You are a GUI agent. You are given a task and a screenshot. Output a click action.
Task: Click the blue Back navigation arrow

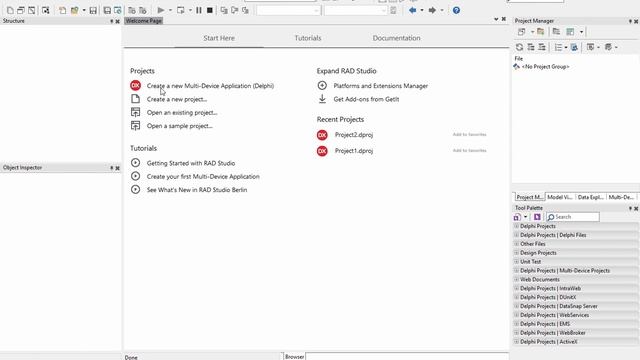(x=413, y=10)
